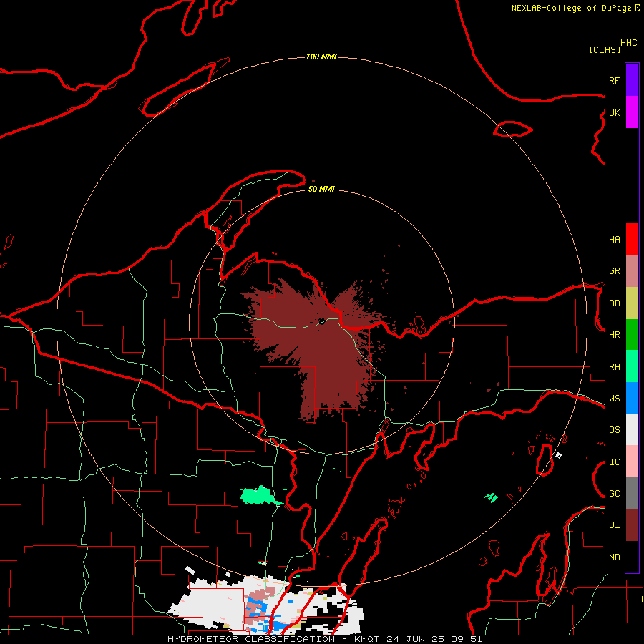Image resolution: width=644 pixels, height=644 pixels.
Task: Click the ND black legend swatch
Action: coord(632,557)
